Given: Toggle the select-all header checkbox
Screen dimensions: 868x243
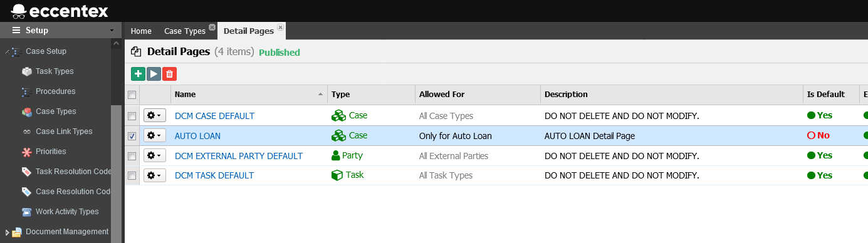Looking at the screenshot, I should (132, 95).
